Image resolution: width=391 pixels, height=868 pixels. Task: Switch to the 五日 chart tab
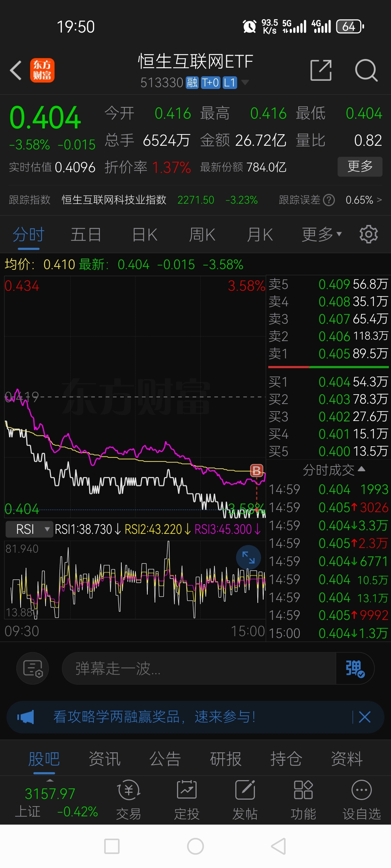tap(86, 234)
